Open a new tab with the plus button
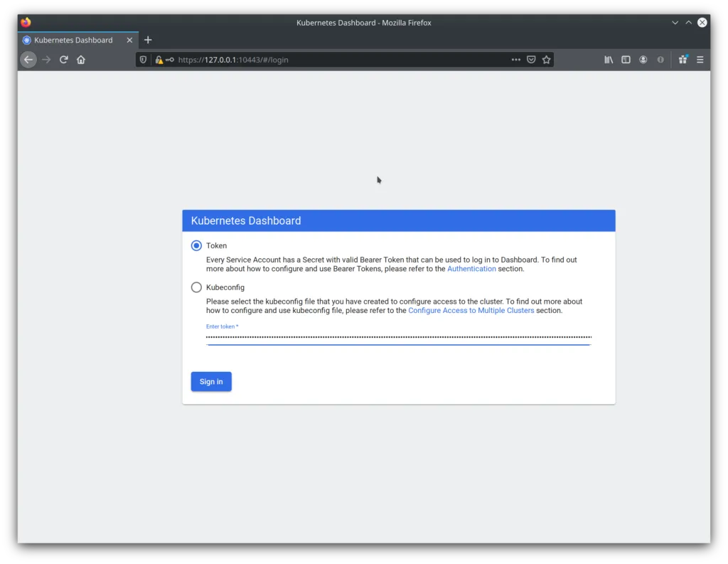This screenshot has width=728, height=564. click(x=148, y=40)
